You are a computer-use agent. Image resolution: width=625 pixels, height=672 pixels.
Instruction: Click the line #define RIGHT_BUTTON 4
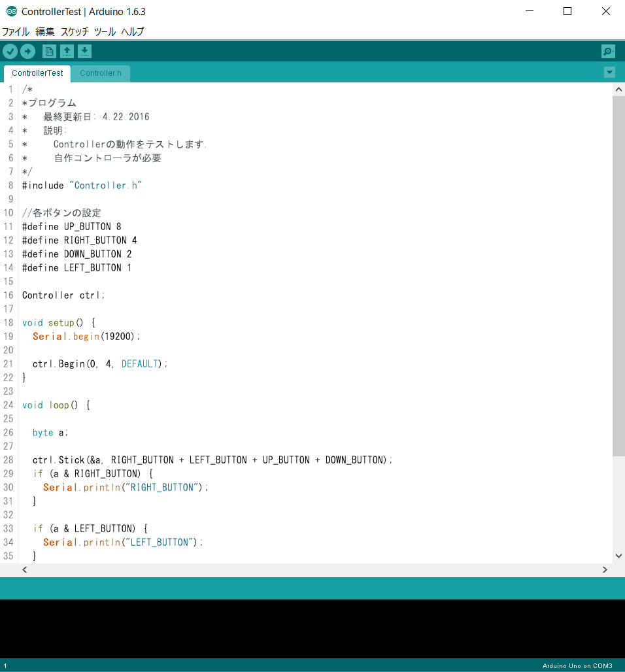tap(80, 241)
